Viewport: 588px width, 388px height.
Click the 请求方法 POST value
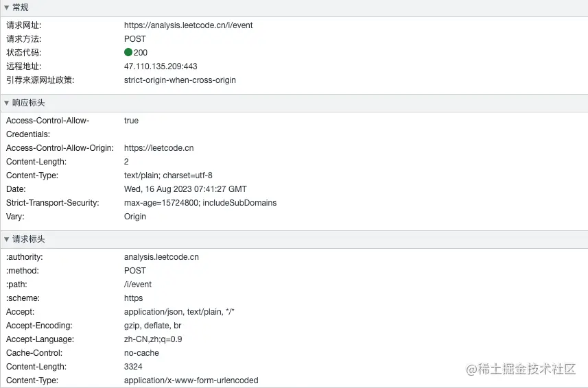pos(135,39)
